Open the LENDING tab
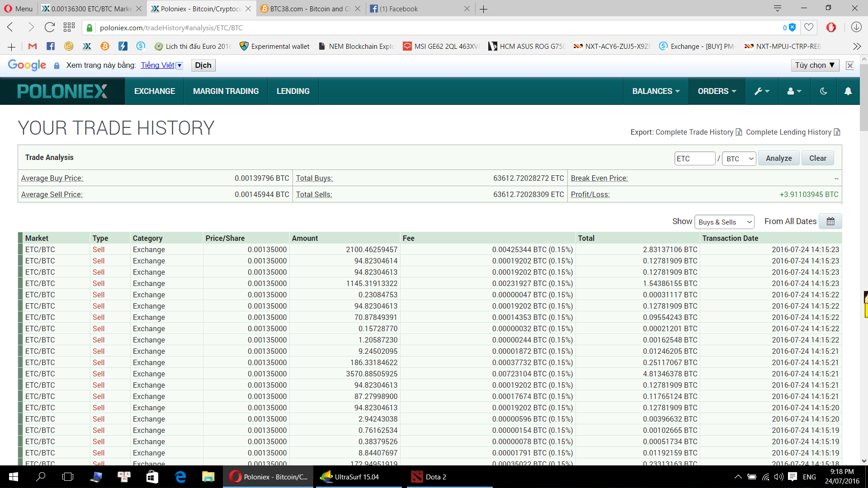Viewport: 868px width, 488px height. 293,91
